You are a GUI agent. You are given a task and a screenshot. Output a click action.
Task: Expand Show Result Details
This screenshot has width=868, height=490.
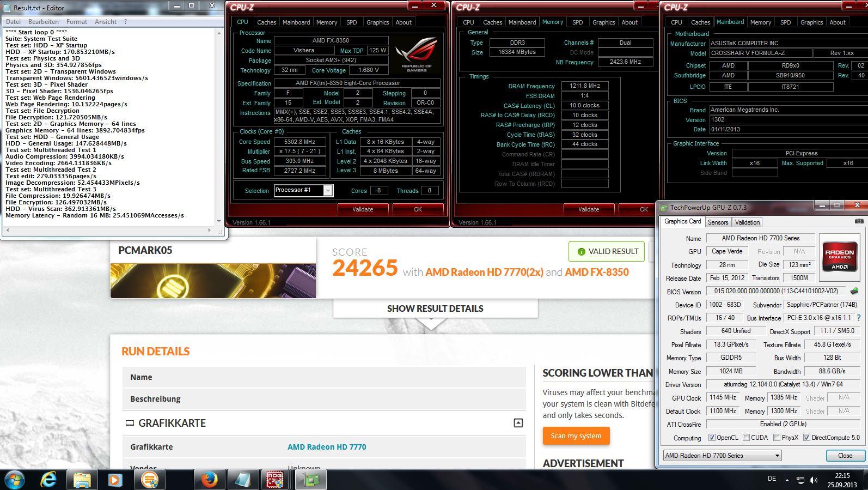[435, 308]
